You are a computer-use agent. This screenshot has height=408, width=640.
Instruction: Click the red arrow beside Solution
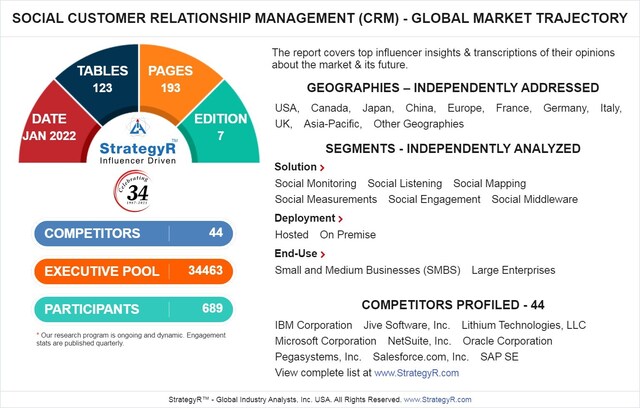322,168
